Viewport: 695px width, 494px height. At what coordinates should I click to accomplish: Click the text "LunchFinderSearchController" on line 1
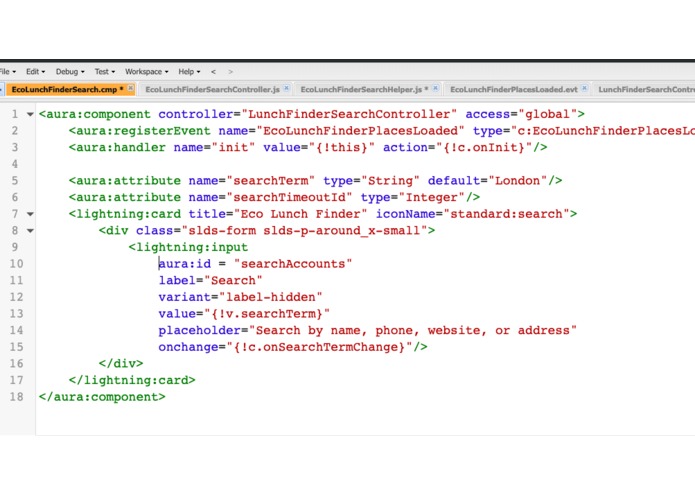click(349, 114)
